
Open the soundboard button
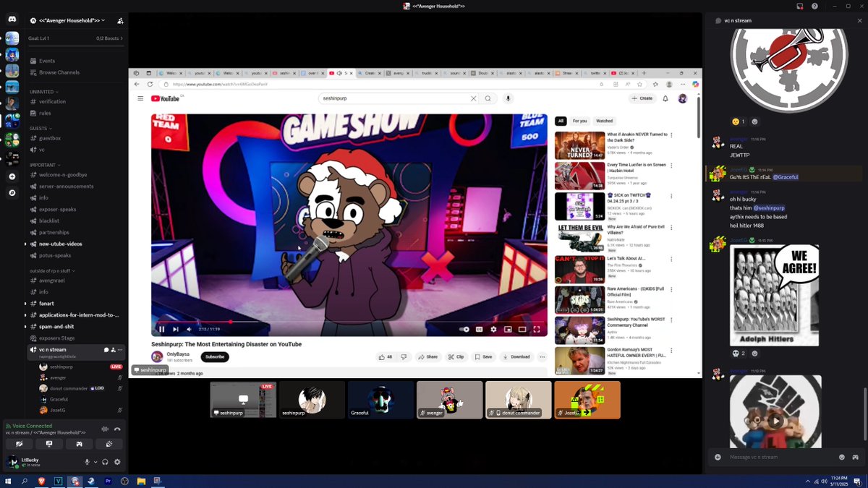[x=109, y=444]
